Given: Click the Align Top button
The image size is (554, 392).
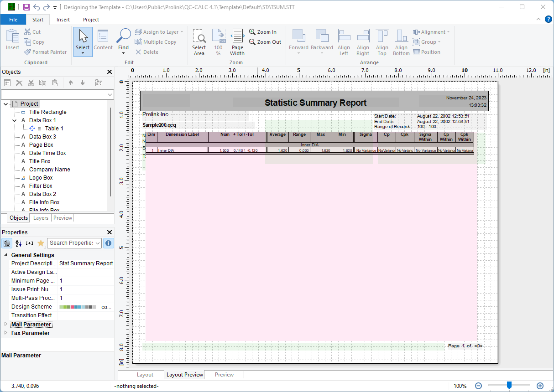Looking at the screenshot, I should 382,42.
